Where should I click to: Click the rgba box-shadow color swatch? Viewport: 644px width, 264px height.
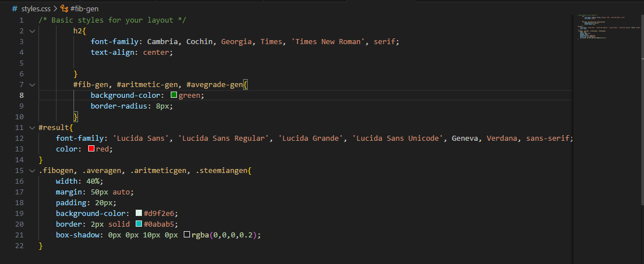tap(187, 235)
